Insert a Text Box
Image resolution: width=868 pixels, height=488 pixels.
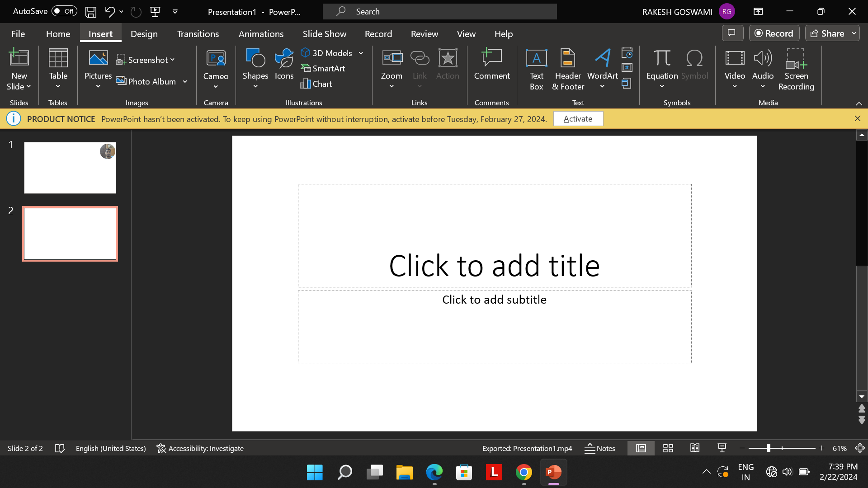536,69
